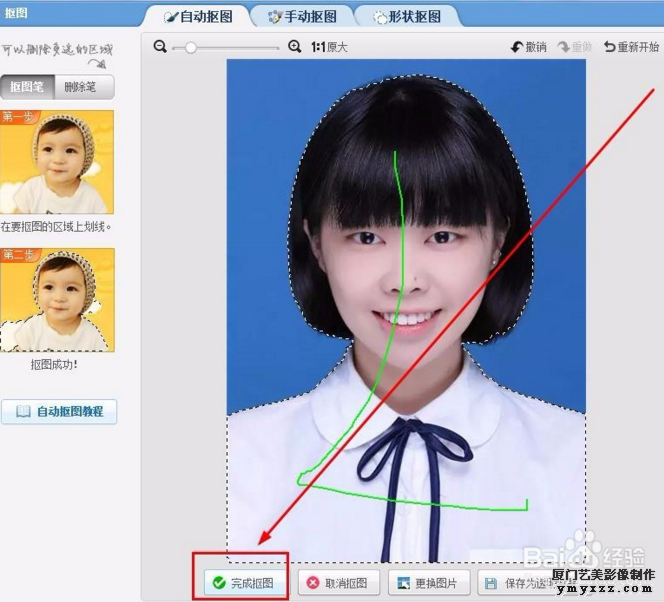Click the zoom in magnifier icon

pos(294,47)
